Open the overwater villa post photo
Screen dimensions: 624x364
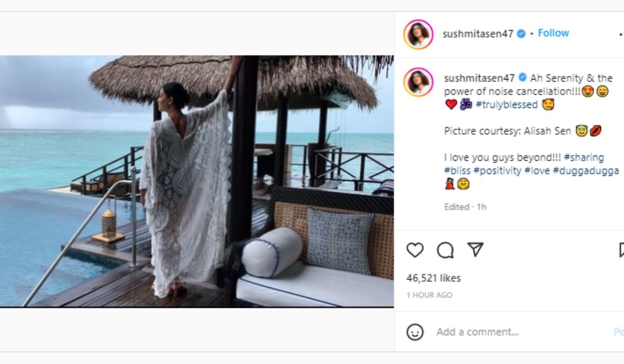click(x=197, y=181)
